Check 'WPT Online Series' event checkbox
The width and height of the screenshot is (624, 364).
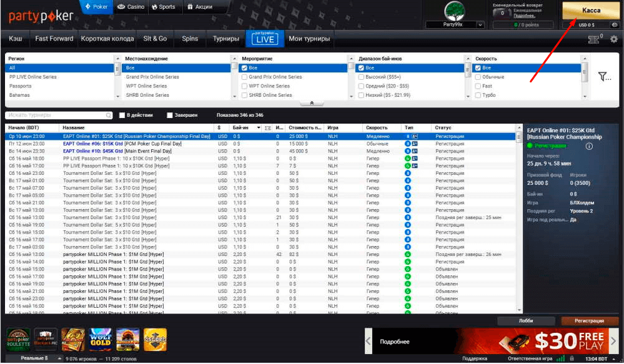pyautogui.click(x=244, y=86)
